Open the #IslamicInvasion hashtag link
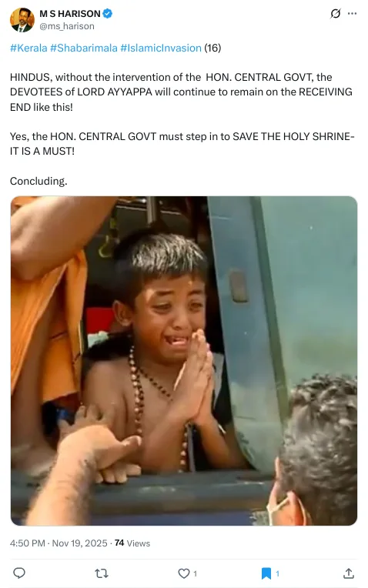The height and width of the screenshot is (588, 368). click(x=161, y=48)
